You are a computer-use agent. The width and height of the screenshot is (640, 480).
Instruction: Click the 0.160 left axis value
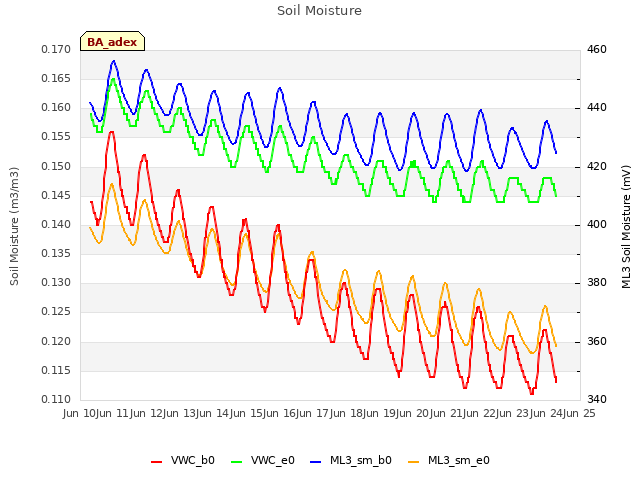tap(56, 108)
